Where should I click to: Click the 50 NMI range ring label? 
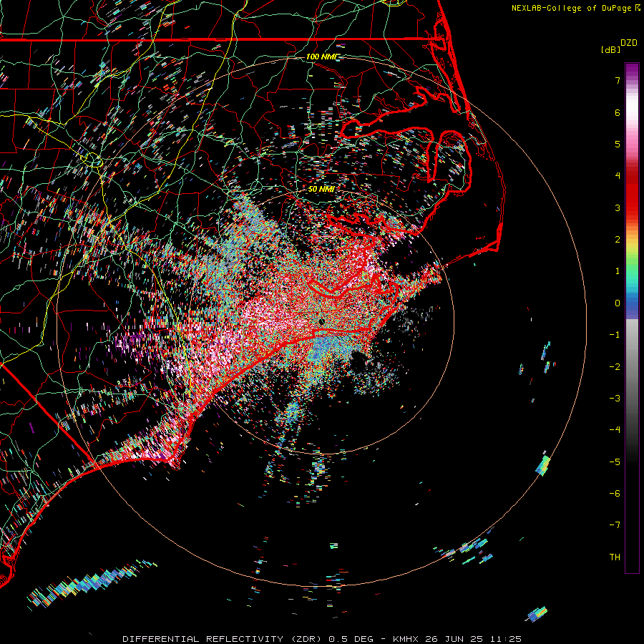(321, 190)
